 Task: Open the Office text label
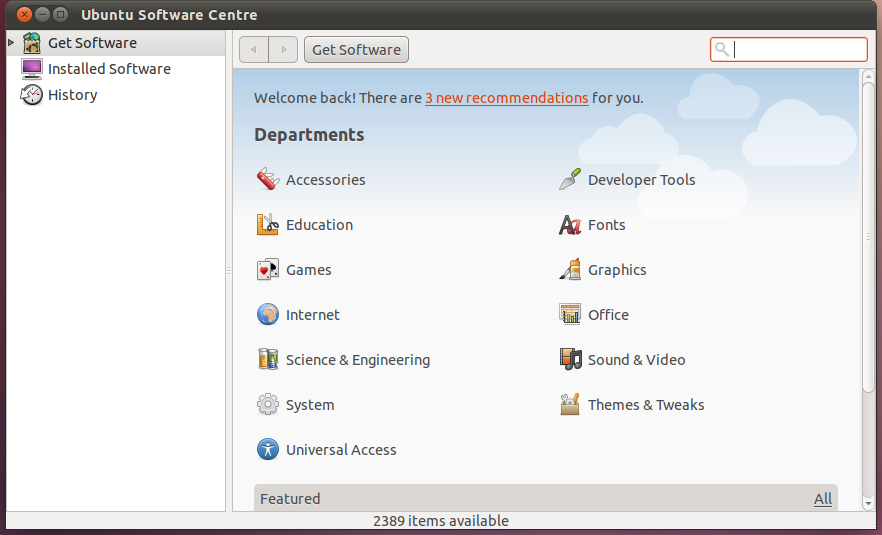point(609,314)
